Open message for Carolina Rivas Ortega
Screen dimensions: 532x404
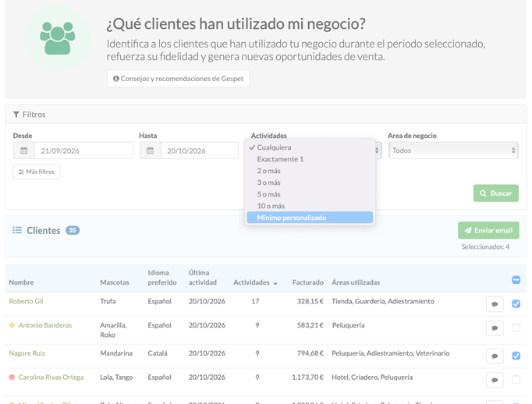[x=495, y=380]
